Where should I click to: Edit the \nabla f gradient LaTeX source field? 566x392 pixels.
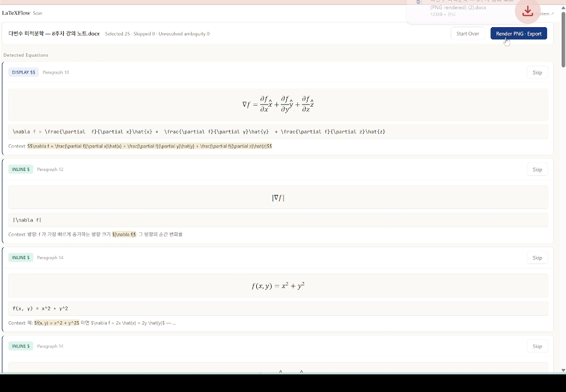(278, 132)
